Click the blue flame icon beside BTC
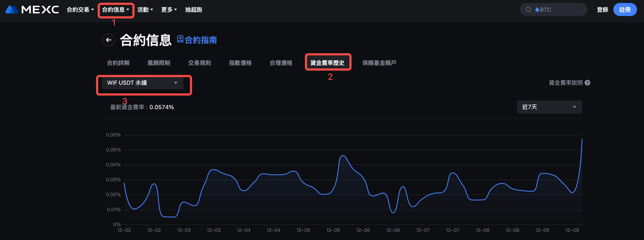Viewport: 644px width, 240px height. pyautogui.click(x=537, y=10)
